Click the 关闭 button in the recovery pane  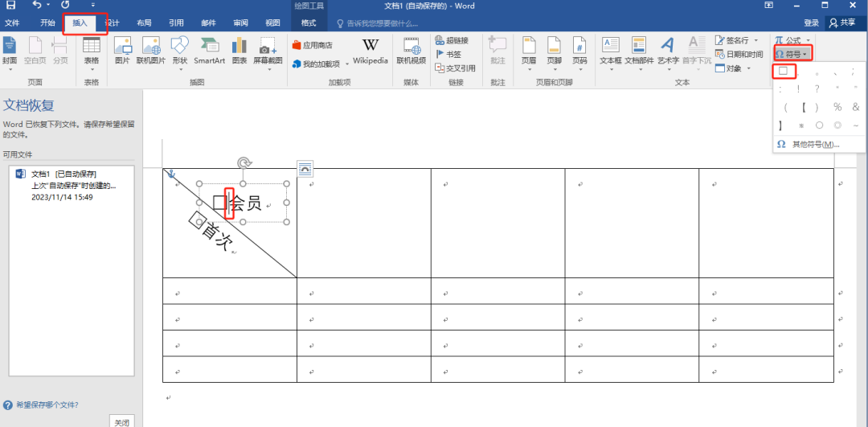121,421
